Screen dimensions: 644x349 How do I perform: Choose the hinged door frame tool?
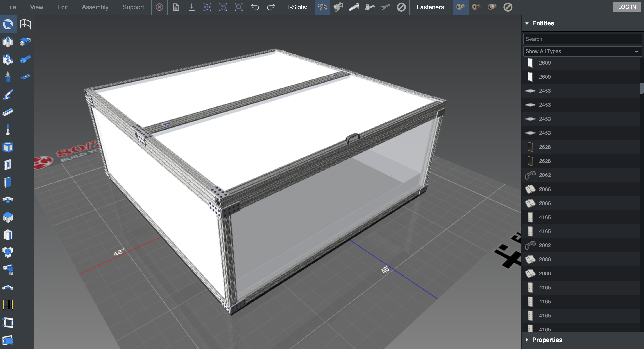(8, 323)
